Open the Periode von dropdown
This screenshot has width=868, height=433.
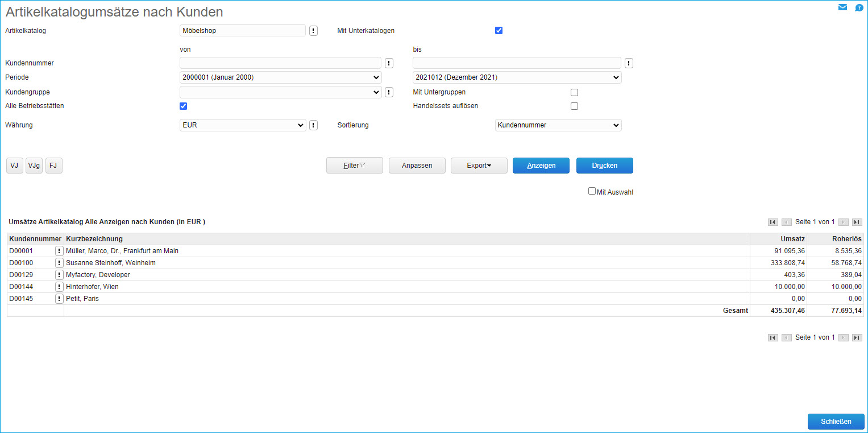(x=280, y=77)
